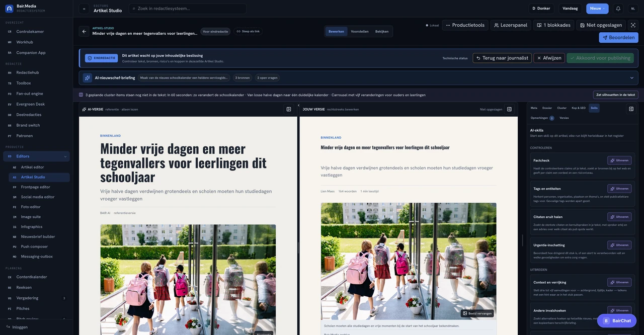The height and width of the screenshot is (335, 644).
Task: Open Contentkalender in sidebar
Action: pos(36,277)
